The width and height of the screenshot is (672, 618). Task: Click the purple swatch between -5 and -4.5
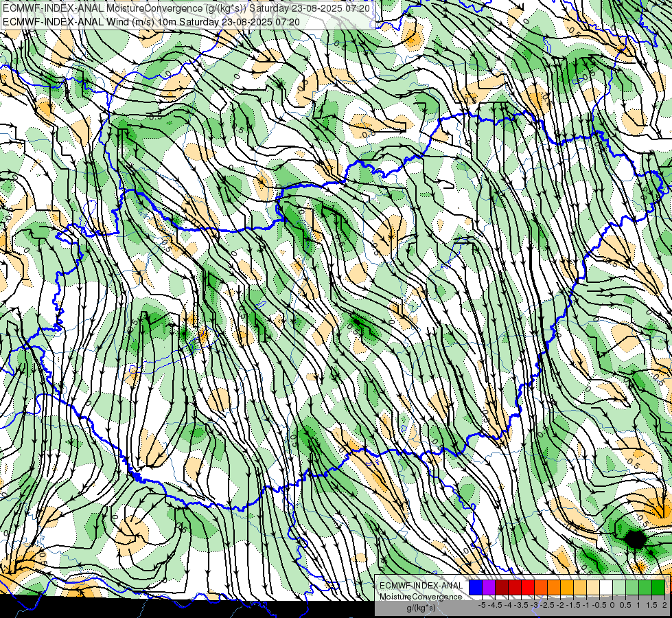click(489, 587)
